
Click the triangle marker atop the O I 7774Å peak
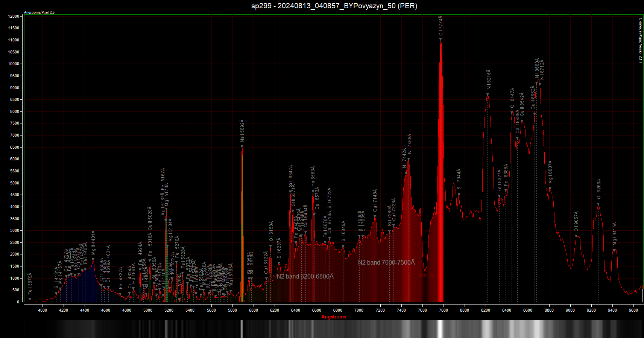pos(441,39)
